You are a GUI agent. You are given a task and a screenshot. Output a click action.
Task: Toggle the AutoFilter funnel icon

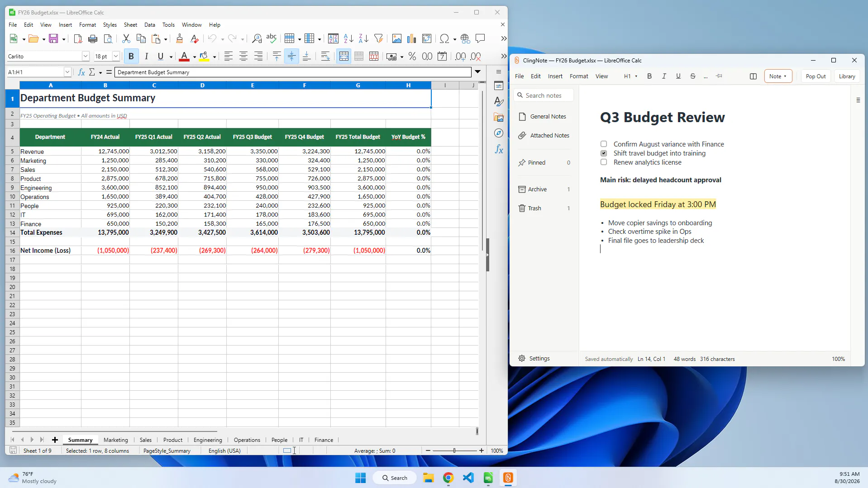pos(379,38)
